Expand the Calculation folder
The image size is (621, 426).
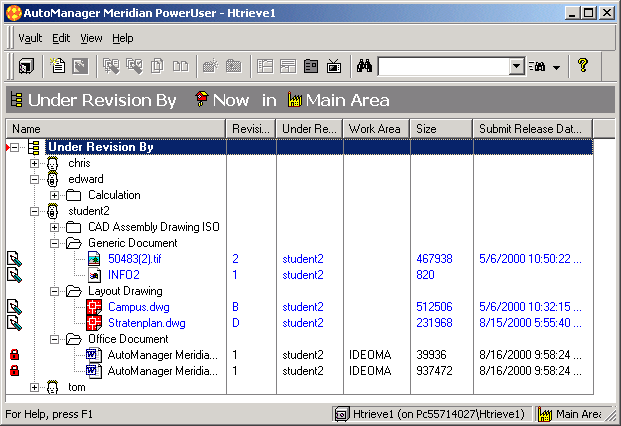click(x=54, y=195)
